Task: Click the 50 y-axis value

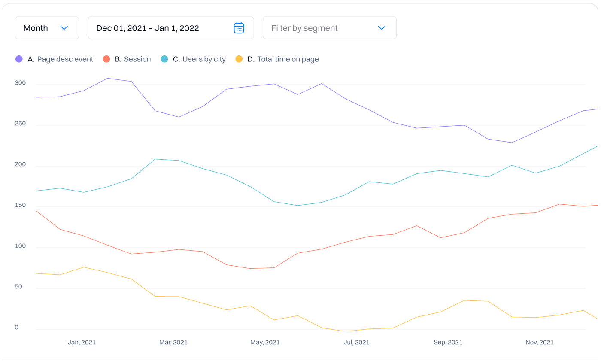Action: tap(18, 287)
